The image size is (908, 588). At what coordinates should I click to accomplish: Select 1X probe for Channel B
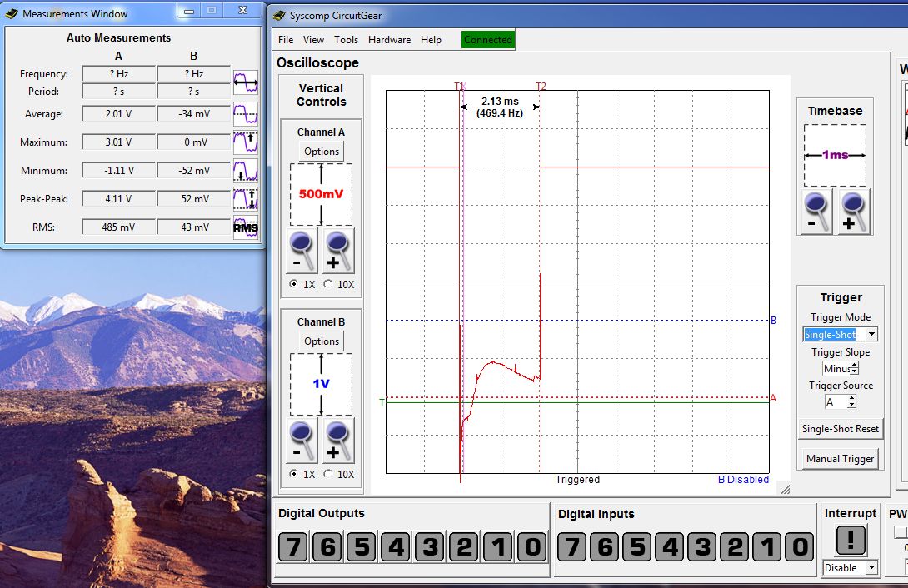[x=293, y=474]
